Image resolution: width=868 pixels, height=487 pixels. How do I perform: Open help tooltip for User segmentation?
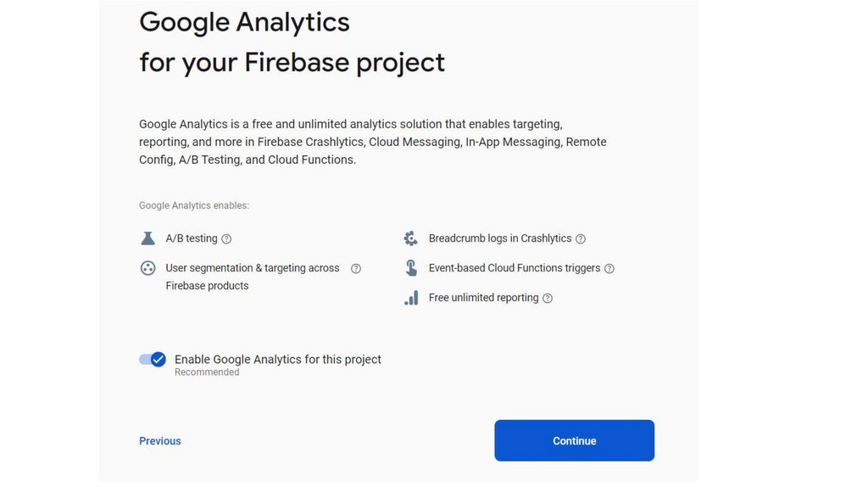[356, 269]
